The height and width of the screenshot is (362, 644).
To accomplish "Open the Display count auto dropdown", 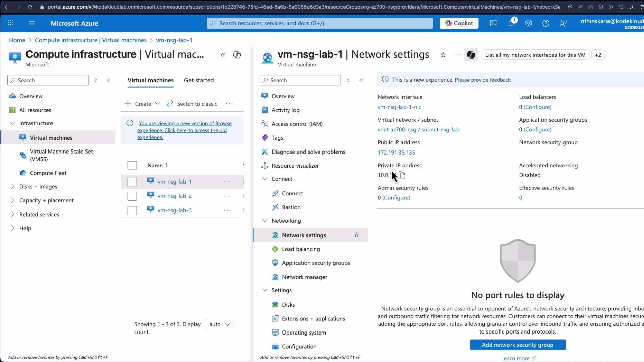I will 219,324.
